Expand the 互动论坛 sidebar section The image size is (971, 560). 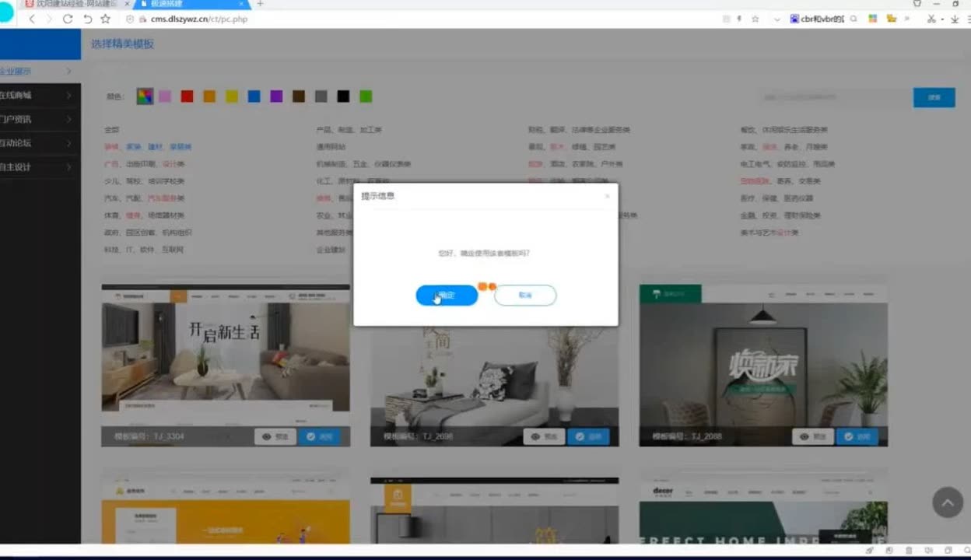40,143
